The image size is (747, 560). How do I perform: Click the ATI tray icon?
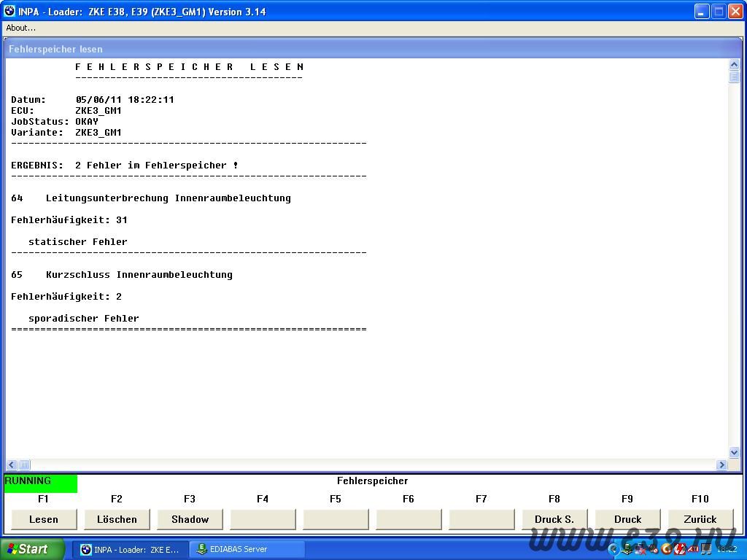tap(693, 549)
